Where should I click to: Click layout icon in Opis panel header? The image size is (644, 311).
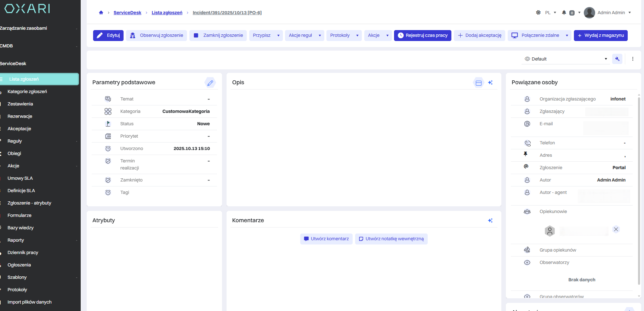[x=478, y=83]
